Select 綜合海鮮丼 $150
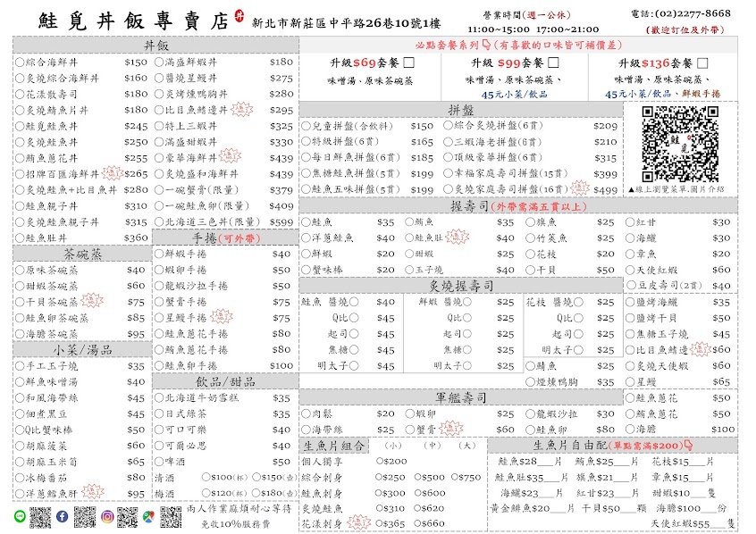Image resolution: width=756 pixels, height=534 pixels. (20, 63)
